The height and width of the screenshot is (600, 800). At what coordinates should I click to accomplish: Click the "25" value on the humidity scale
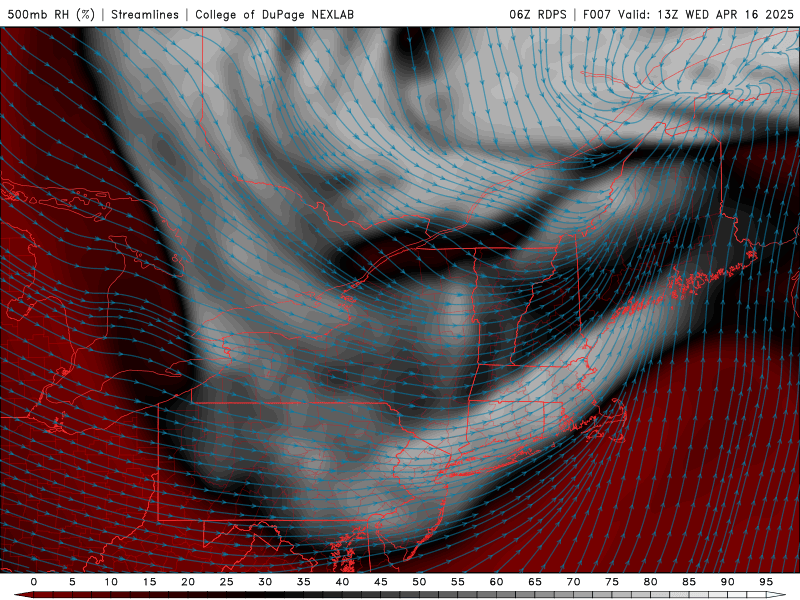click(x=227, y=582)
